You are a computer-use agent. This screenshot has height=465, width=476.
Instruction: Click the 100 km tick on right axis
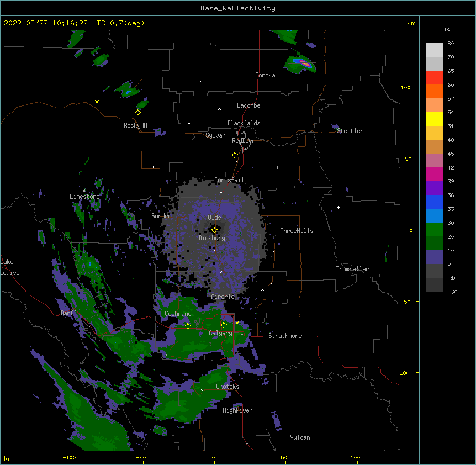tap(405, 87)
